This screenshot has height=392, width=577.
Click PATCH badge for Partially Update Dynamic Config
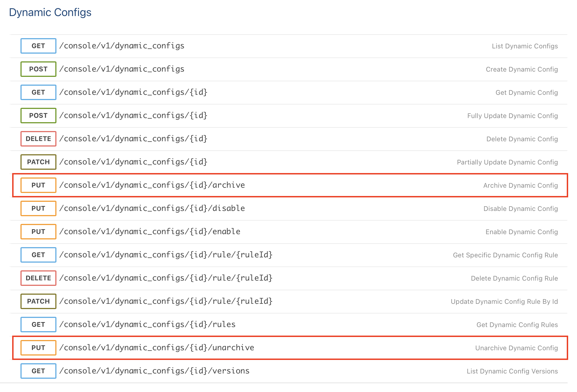(38, 162)
